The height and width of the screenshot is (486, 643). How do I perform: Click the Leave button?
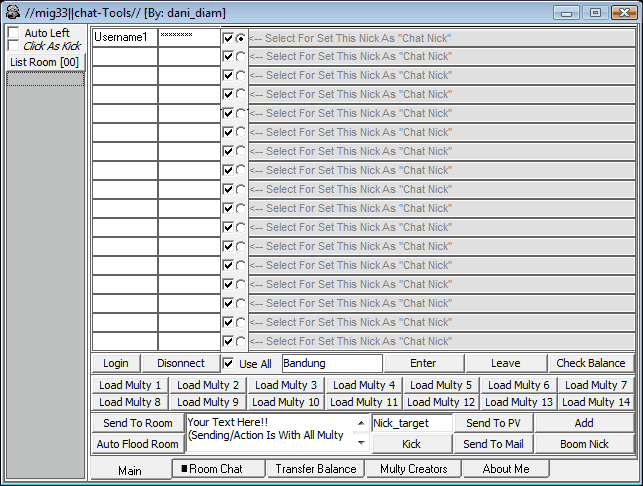pos(506,363)
